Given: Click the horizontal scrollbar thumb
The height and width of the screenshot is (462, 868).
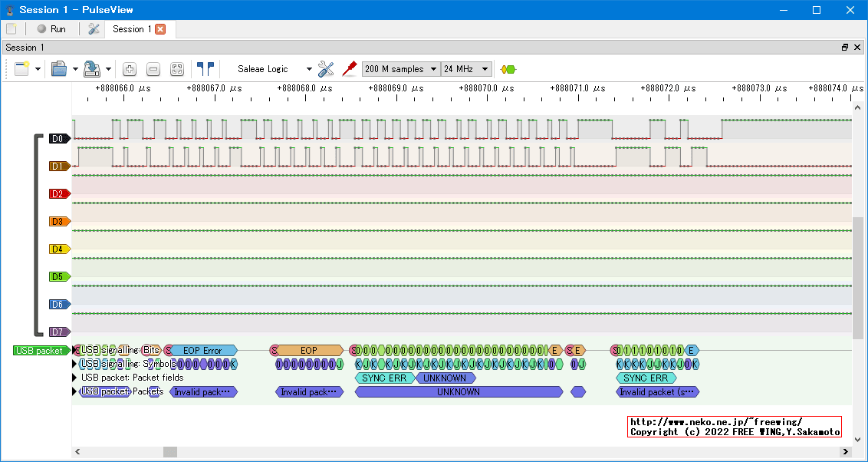Looking at the screenshot, I should coord(170,452).
